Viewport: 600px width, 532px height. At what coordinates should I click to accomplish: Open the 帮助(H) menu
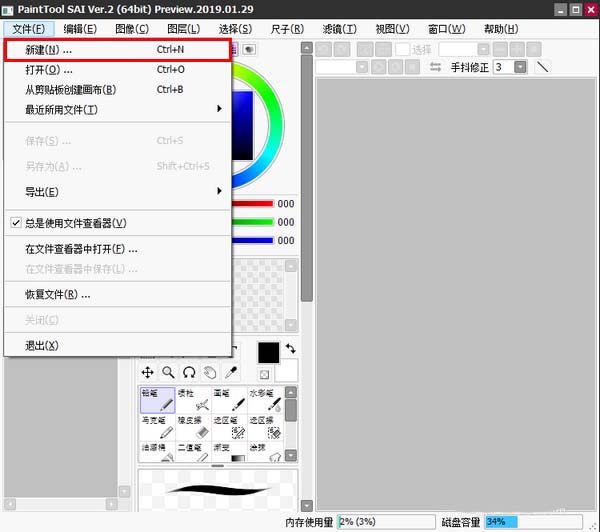(x=501, y=29)
